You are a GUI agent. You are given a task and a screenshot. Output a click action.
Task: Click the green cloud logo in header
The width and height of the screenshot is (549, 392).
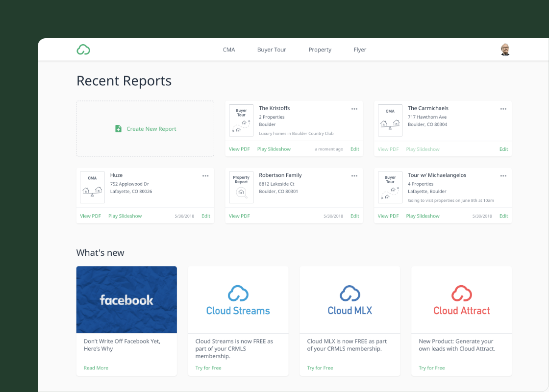coord(83,49)
